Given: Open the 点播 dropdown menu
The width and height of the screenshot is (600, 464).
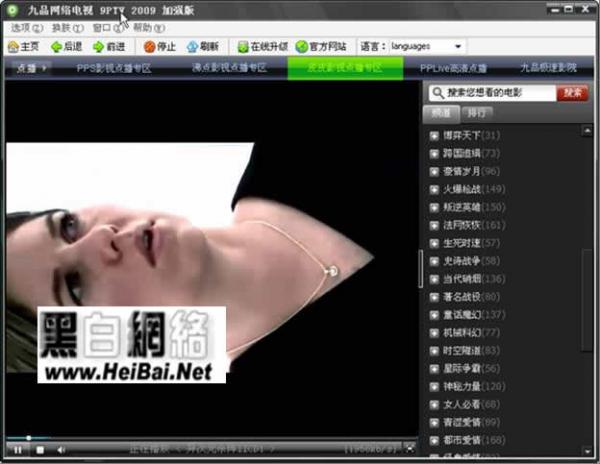Looking at the screenshot, I should tap(31, 68).
